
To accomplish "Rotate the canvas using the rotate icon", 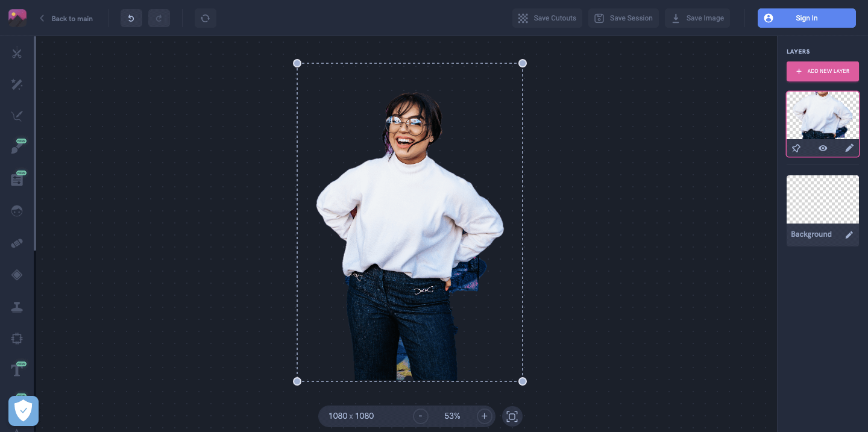I will pyautogui.click(x=205, y=18).
